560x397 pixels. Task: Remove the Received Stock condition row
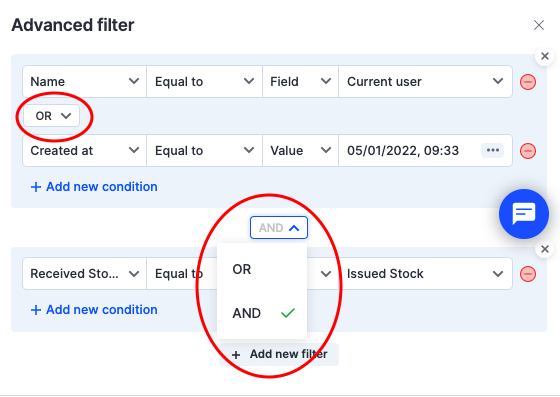pos(528,274)
